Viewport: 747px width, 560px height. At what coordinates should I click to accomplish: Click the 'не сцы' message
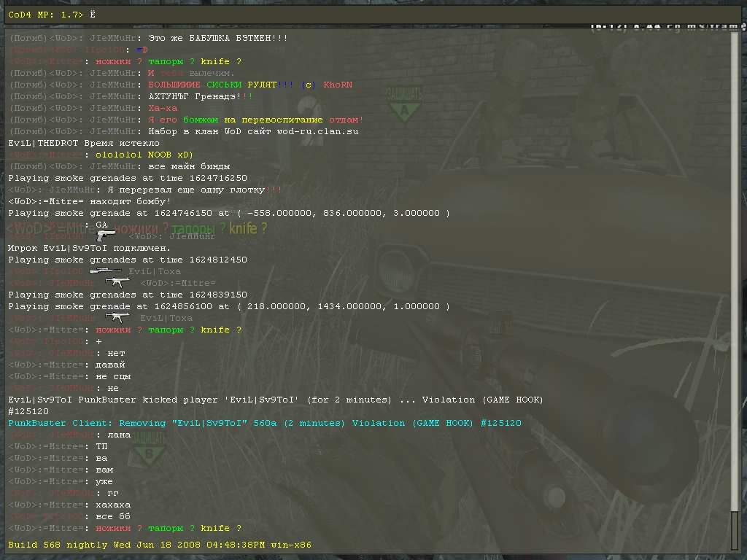click(x=113, y=376)
